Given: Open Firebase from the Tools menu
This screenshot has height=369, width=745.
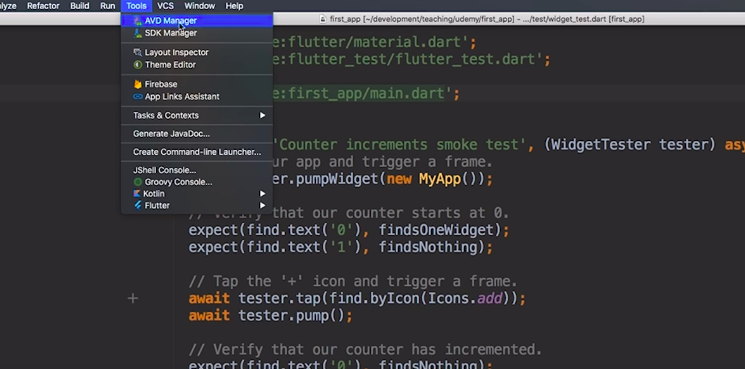Looking at the screenshot, I should click(x=197, y=84).
